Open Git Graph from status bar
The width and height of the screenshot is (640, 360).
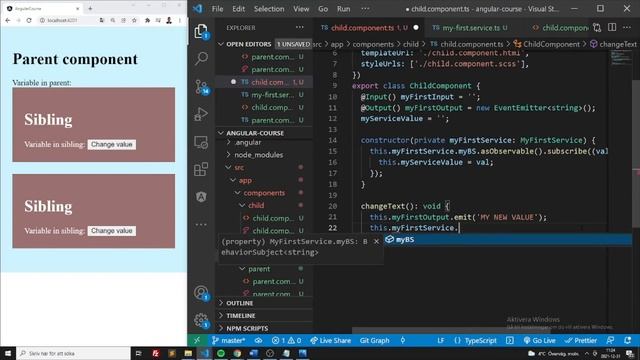point(374,340)
